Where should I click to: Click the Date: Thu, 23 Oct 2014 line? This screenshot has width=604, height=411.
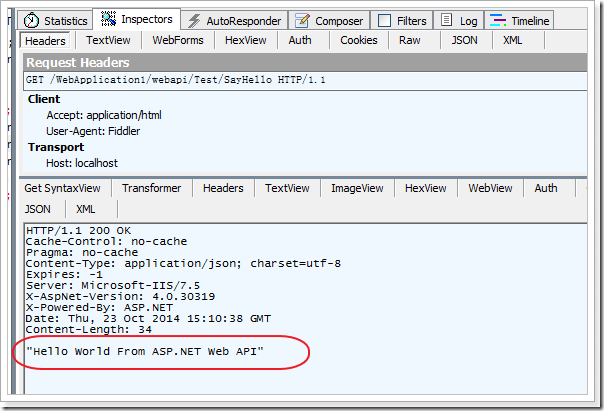tap(149, 319)
